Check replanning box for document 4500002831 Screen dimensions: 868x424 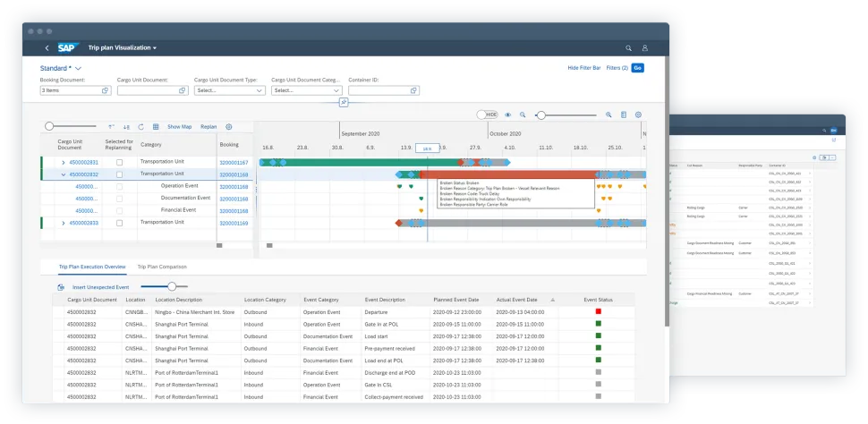point(120,163)
